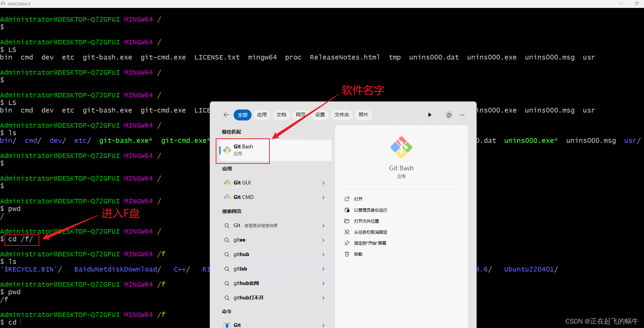Screen dimensions: 644x328
Task: Expand the Git command result chevron
Action: [x=323, y=326]
